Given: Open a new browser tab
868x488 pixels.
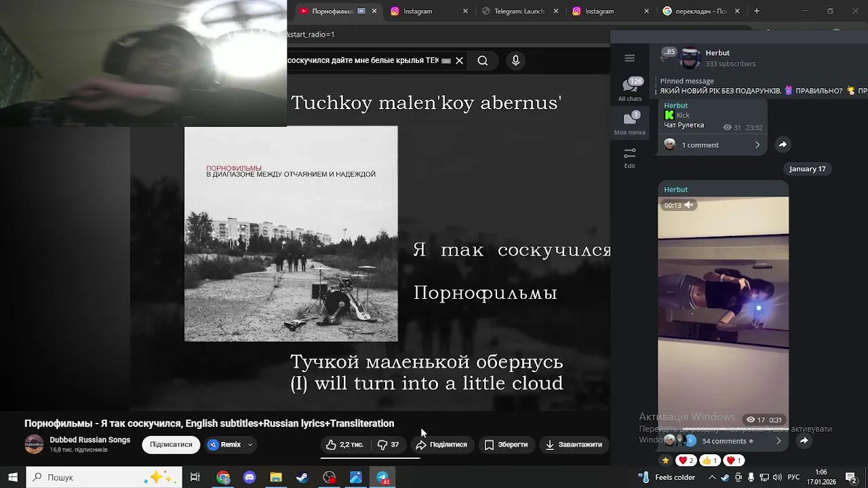Looking at the screenshot, I should point(757,11).
